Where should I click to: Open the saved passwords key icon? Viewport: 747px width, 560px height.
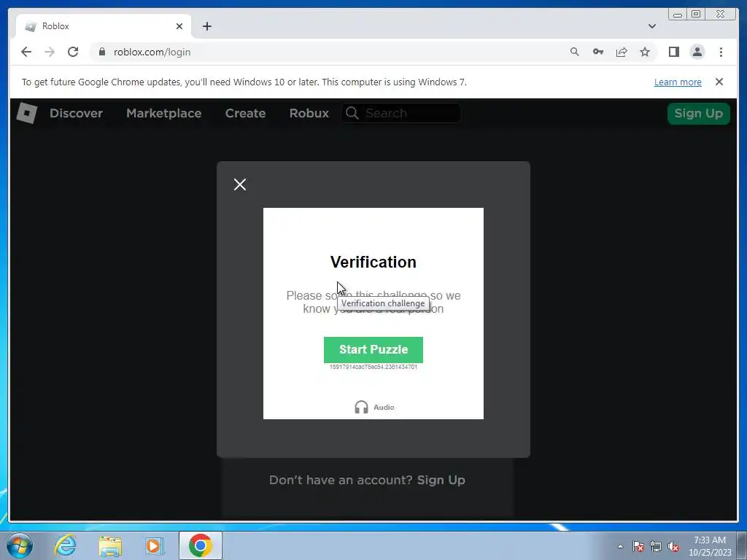pos(598,52)
